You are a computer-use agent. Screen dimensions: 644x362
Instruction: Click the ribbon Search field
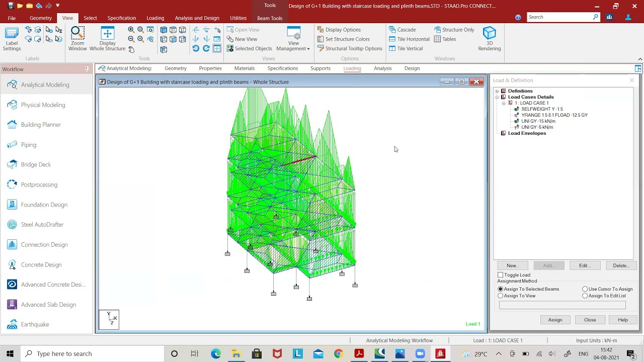coord(559,17)
